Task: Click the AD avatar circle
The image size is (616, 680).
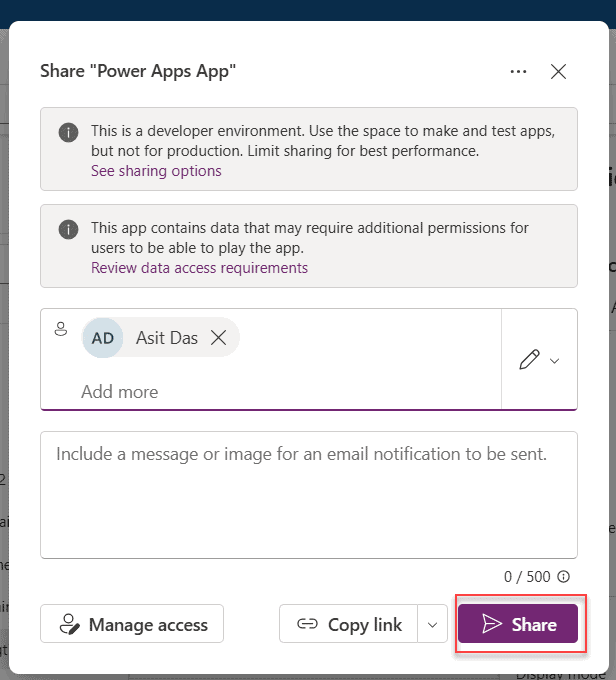Action: [103, 338]
